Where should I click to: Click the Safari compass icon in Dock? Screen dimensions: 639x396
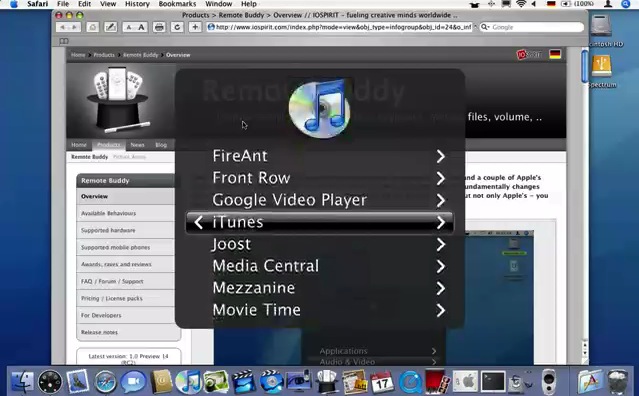[105, 382]
